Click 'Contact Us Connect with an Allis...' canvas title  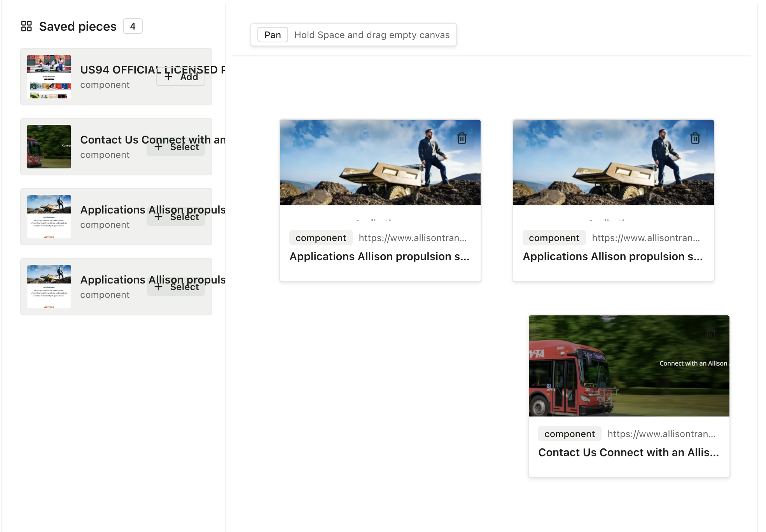pyautogui.click(x=628, y=453)
